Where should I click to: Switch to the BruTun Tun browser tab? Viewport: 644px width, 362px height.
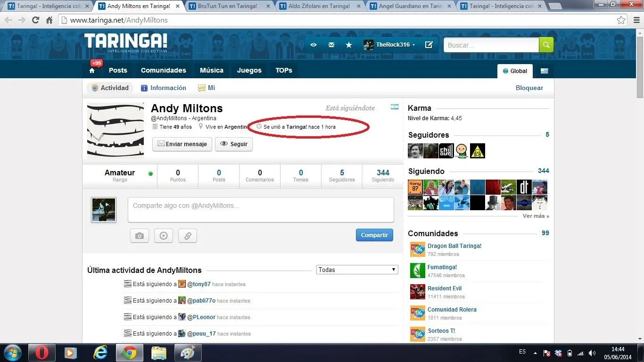point(228,6)
